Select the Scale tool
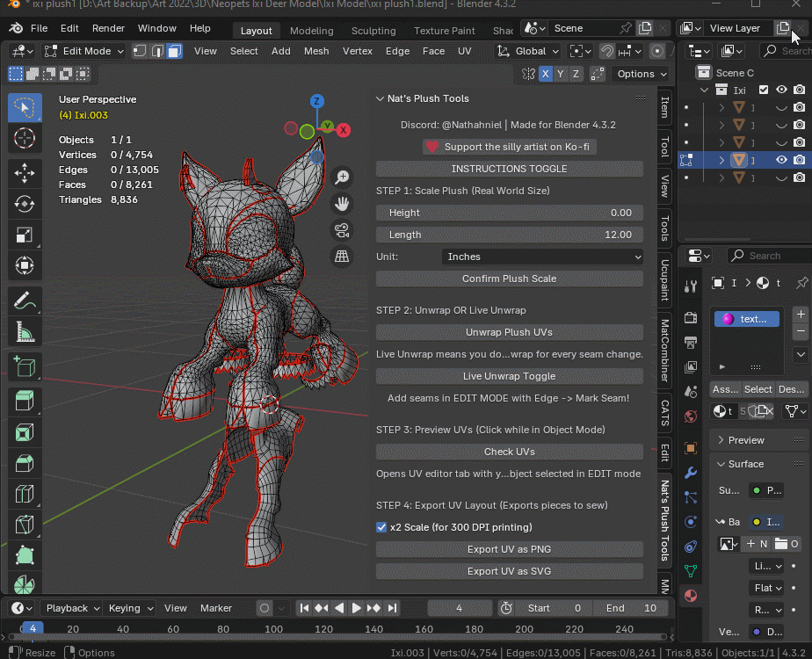This screenshot has width=812, height=659. [25, 235]
